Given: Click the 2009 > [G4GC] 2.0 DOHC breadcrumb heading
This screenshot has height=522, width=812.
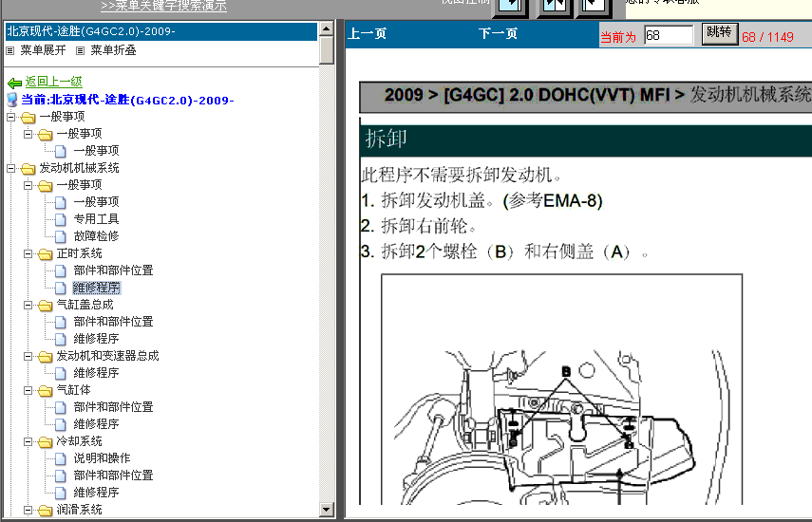Looking at the screenshot, I should [585, 96].
